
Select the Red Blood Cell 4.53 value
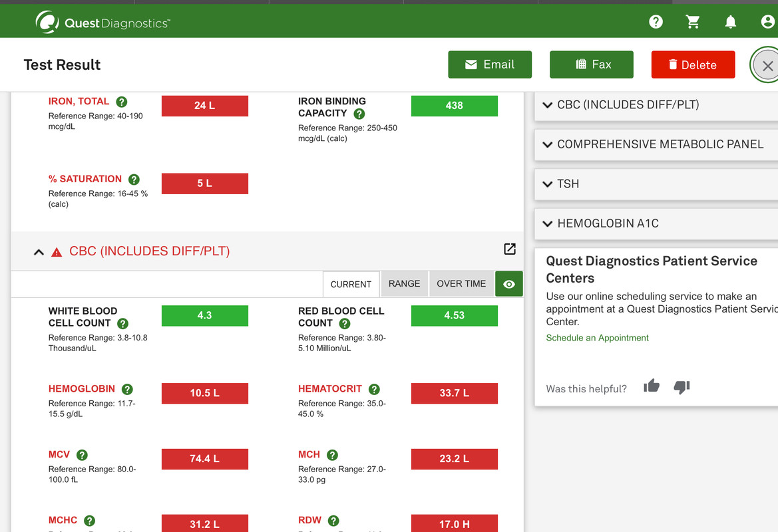tap(455, 316)
